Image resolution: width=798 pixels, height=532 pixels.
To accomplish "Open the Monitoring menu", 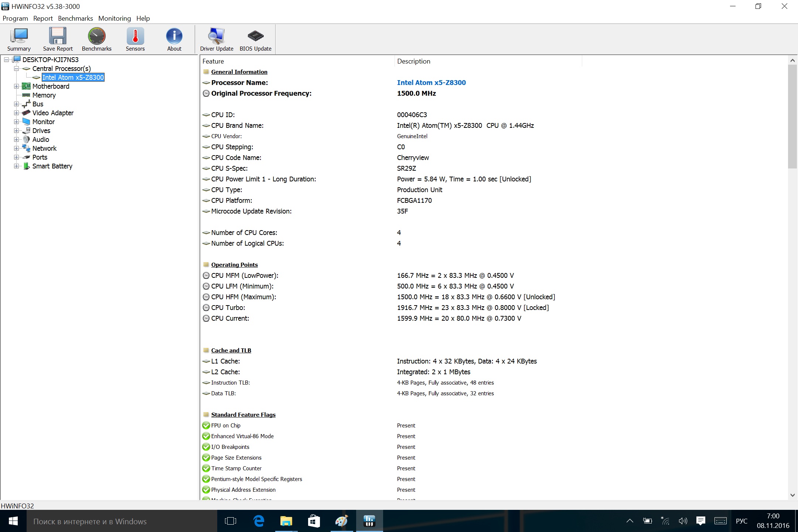I will click(115, 18).
